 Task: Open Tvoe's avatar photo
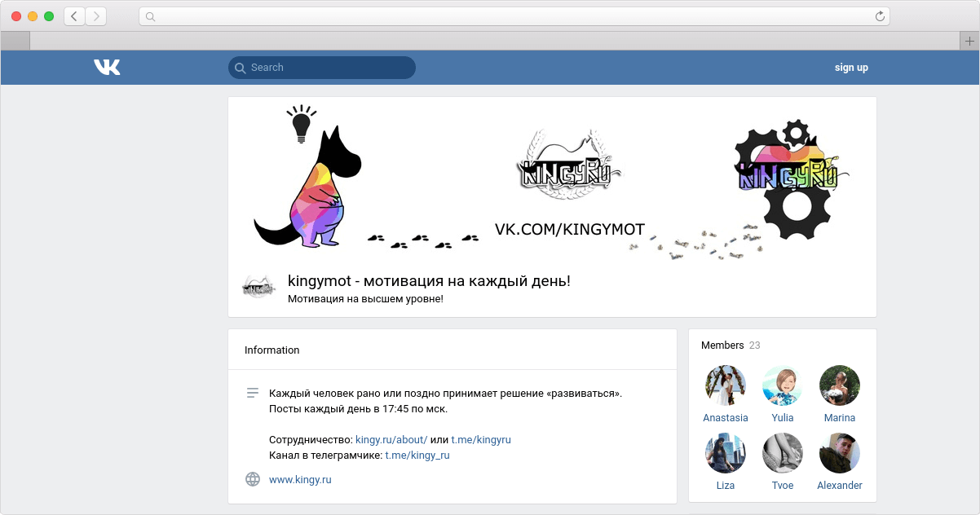(783, 453)
